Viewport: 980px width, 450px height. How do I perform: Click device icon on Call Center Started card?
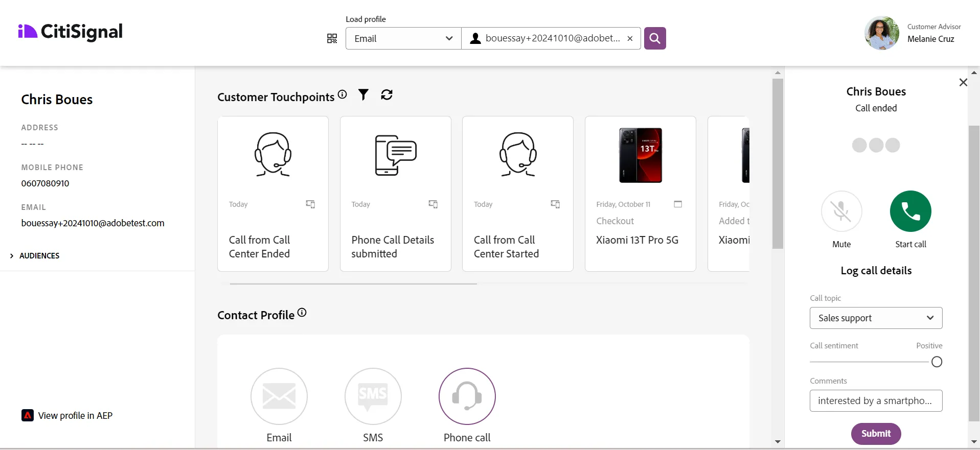point(555,204)
